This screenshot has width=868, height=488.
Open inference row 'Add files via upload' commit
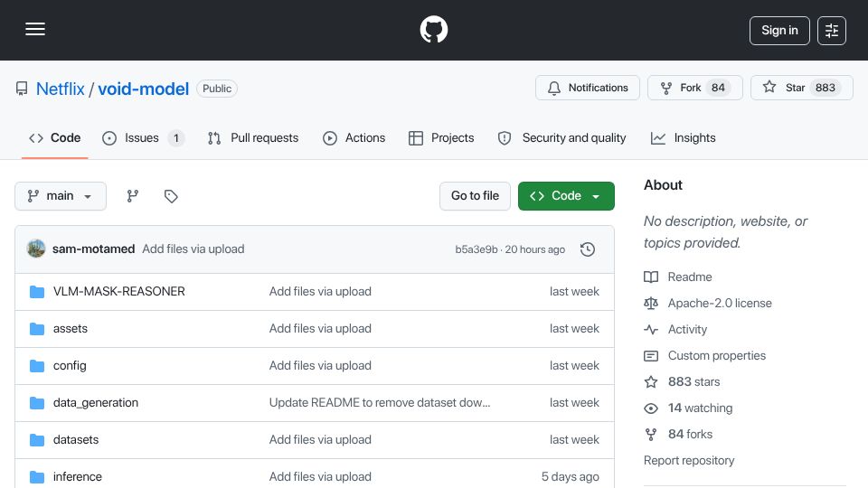coord(320,477)
